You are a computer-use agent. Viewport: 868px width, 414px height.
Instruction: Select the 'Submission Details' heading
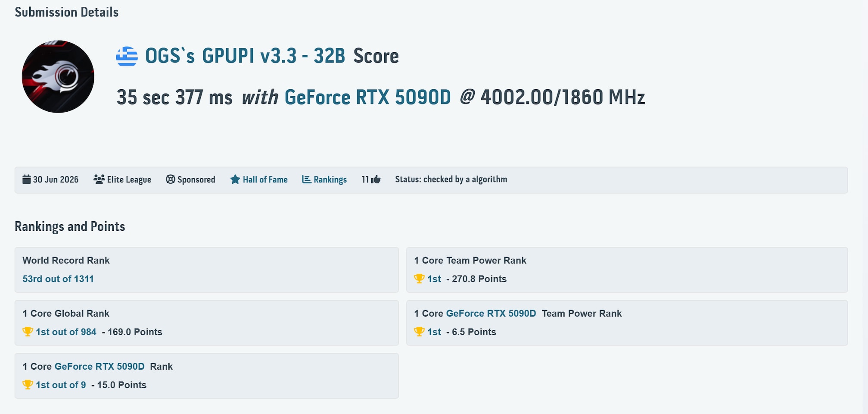[x=67, y=12]
